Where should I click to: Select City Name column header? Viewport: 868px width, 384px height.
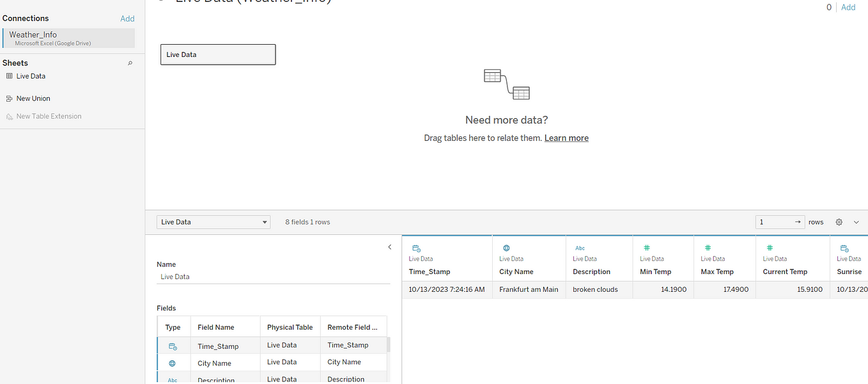coord(516,272)
